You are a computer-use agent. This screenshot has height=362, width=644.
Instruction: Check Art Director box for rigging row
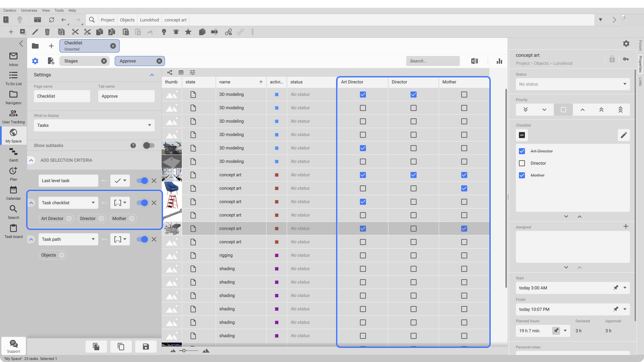click(x=363, y=255)
